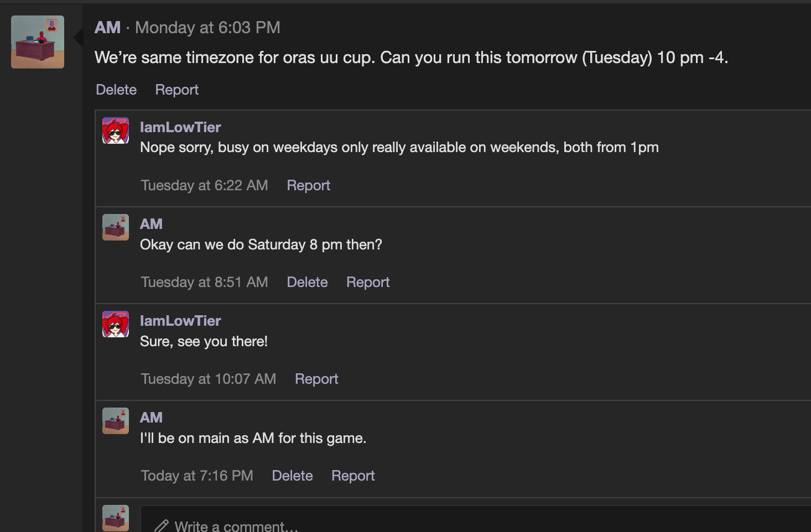The width and height of the screenshot is (811, 532).
Task: Report the "Nope sorry, busy" comment
Action: pos(308,185)
